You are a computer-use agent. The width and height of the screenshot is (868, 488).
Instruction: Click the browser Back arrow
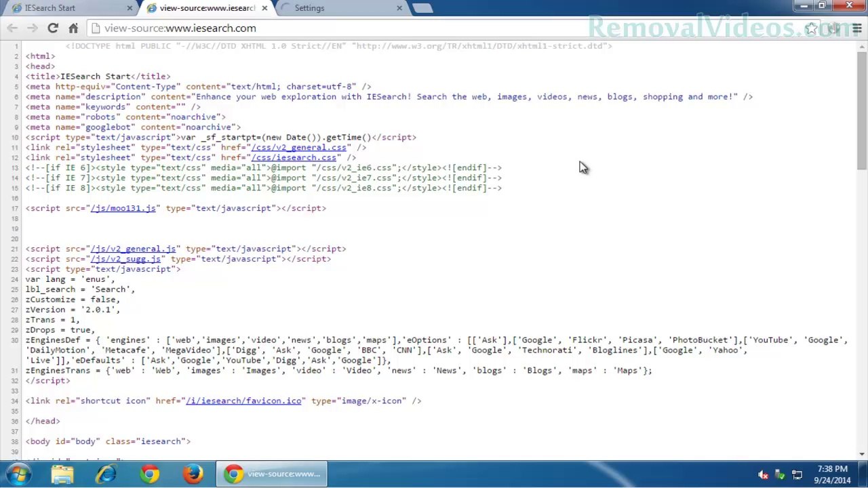point(12,28)
